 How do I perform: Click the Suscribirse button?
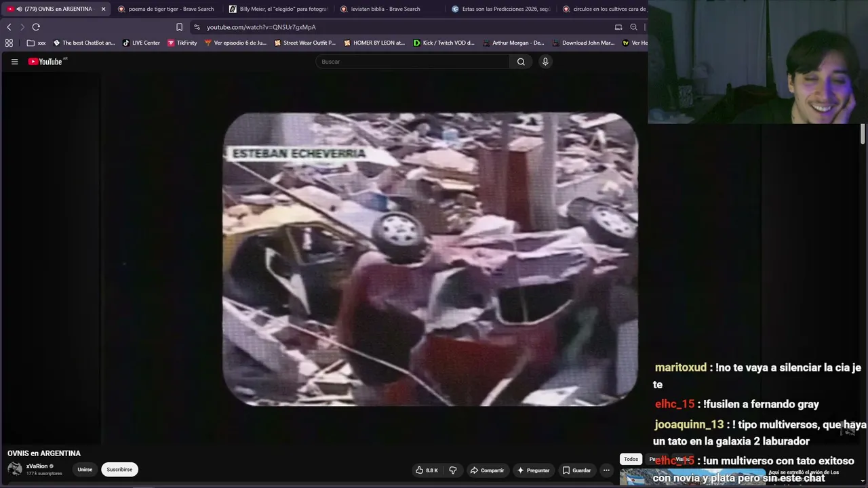pos(119,470)
